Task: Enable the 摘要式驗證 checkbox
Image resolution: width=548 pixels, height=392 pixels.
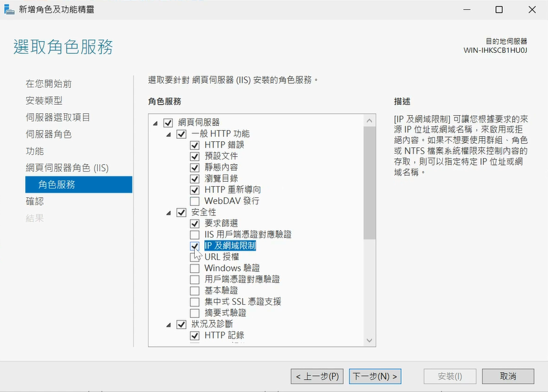Action: pyautogui.click(x=195, y=313)
